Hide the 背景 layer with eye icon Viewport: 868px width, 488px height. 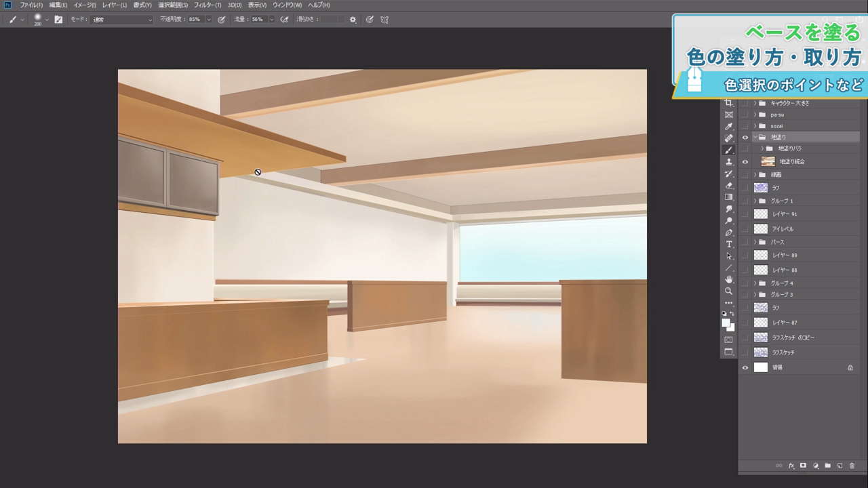tap(745, 367)
